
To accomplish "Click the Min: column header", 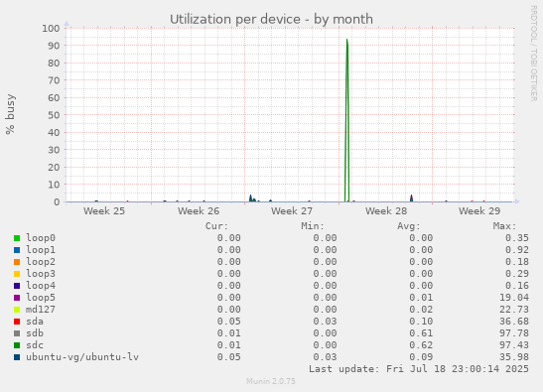I will pos(313,226).
